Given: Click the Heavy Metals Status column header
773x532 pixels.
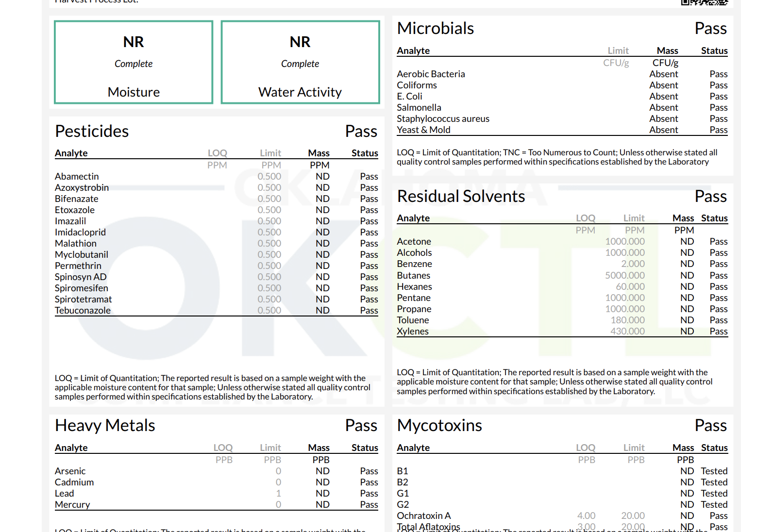Looking at the screenshot, I should click(365, 448).
